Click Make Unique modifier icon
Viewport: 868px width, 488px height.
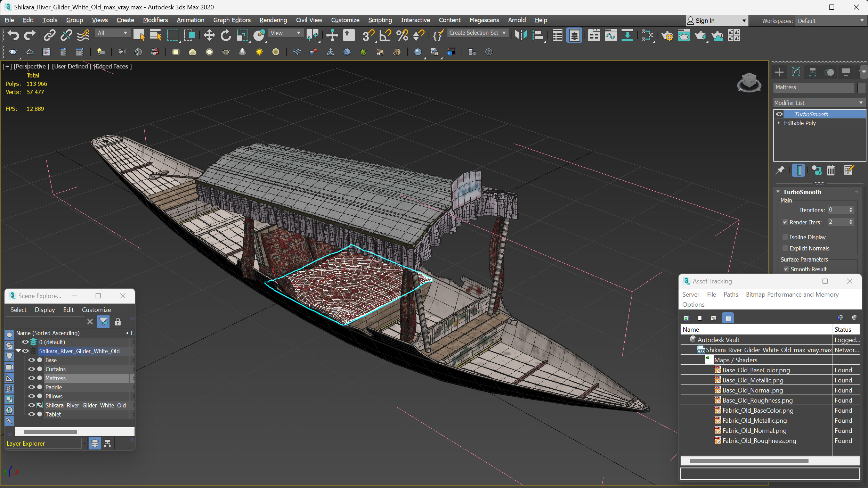[x=817, y=170]
